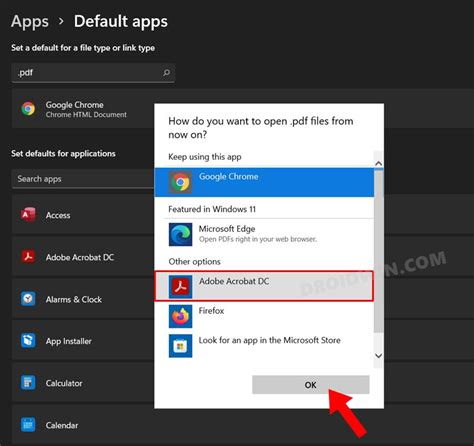Click the Adobe Acrobat DC icon in the dialog
Viewport: 474px width, 446px height.
click(180, 286)
